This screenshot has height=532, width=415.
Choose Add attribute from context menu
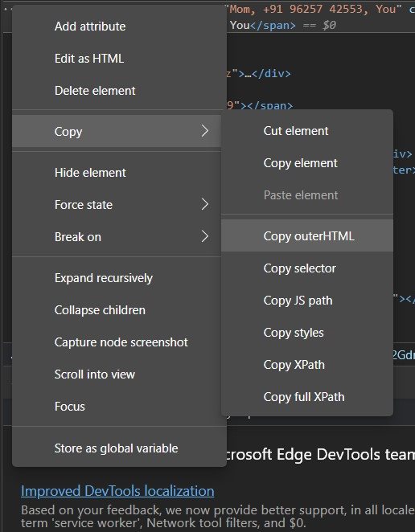(119, 27)
